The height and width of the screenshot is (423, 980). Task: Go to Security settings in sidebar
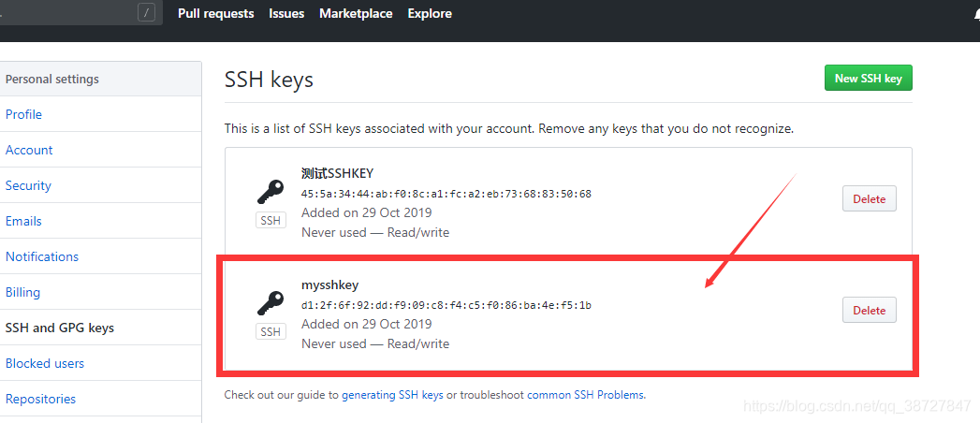coord(28,185)
